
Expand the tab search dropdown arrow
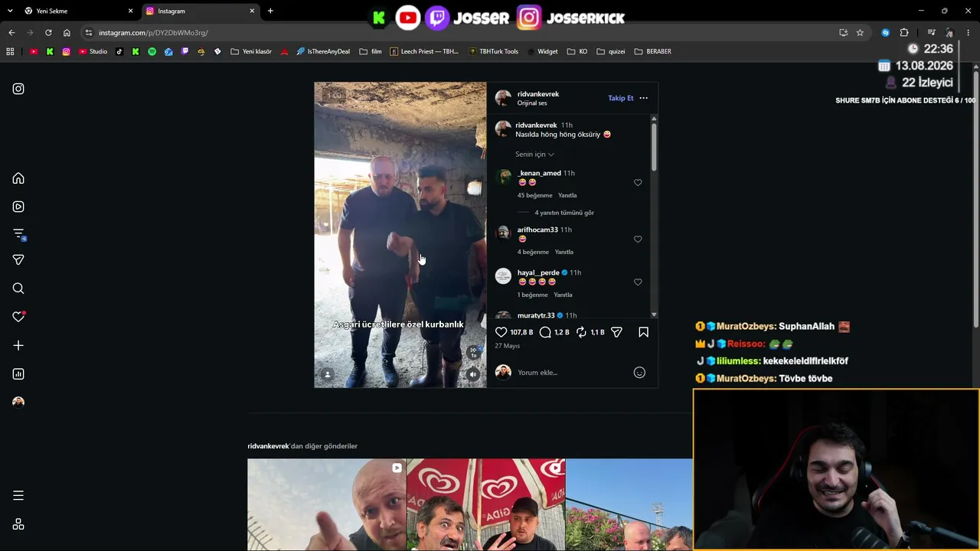pyautogui.click(x=10, y=11)
